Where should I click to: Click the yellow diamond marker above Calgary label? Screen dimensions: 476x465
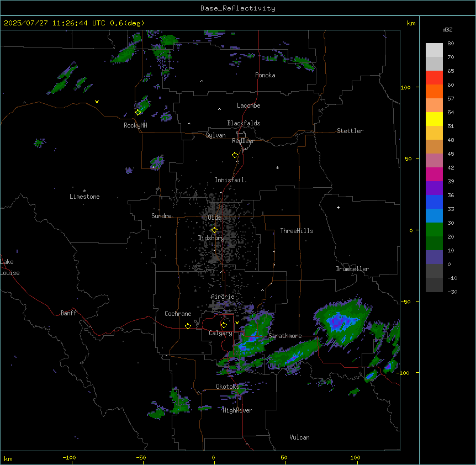pos(224,325)
